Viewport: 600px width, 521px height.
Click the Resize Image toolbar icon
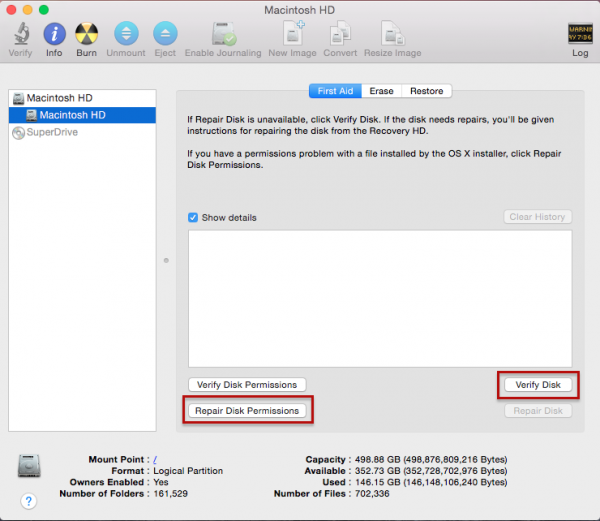point(393,33)
